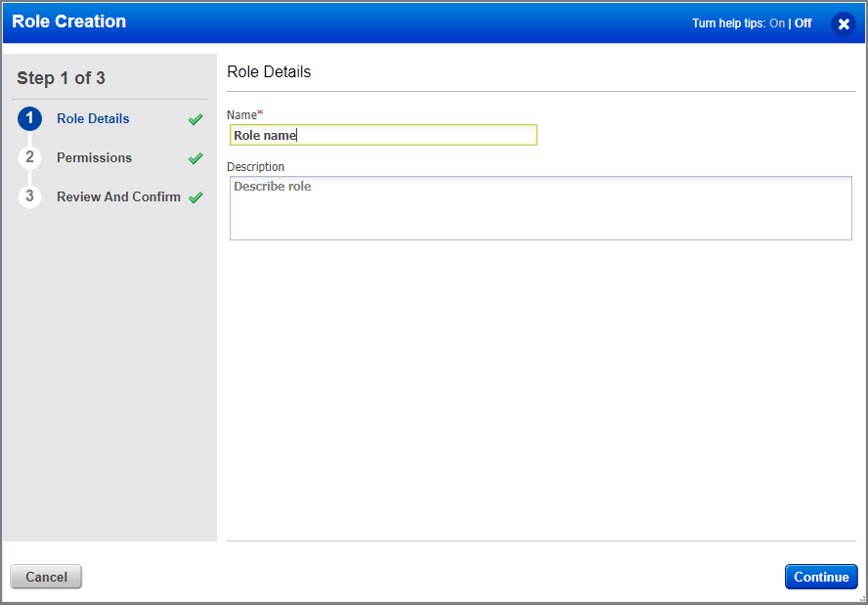Open the Role Details step
The height and width of the screenshot is (606, 868).
tap(93, 118)
